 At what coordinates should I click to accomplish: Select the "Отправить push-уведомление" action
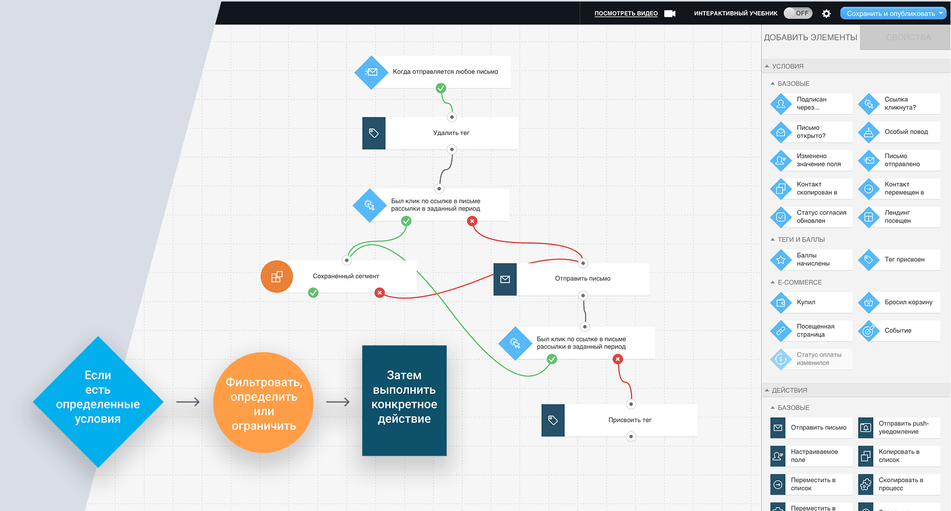pyautogui.click(x=899, y=427)
